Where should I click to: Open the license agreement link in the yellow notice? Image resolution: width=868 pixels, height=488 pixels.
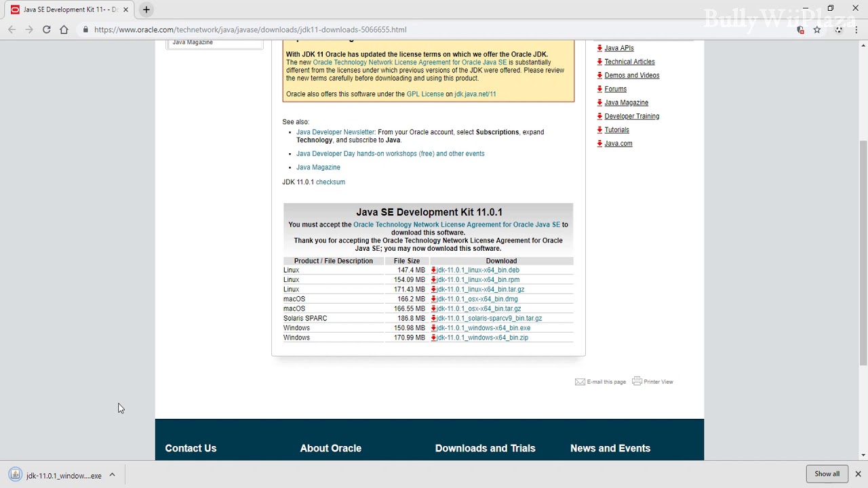tap(410, 62)
